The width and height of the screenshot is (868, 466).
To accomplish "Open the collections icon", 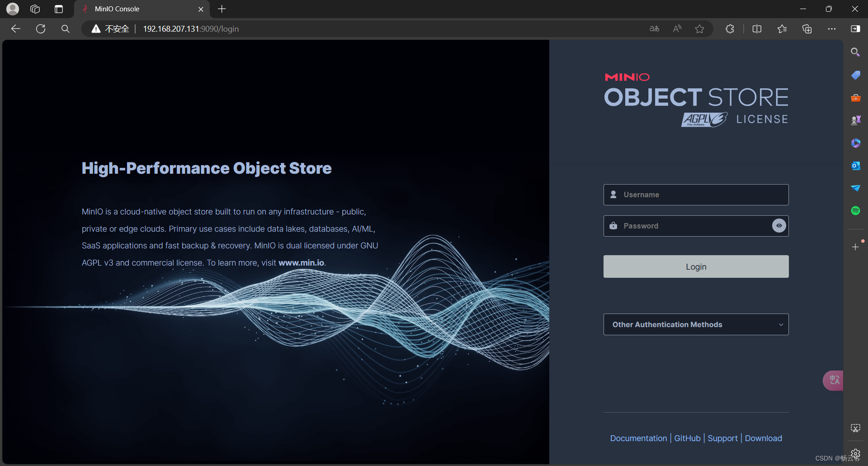I will point(807,29).
